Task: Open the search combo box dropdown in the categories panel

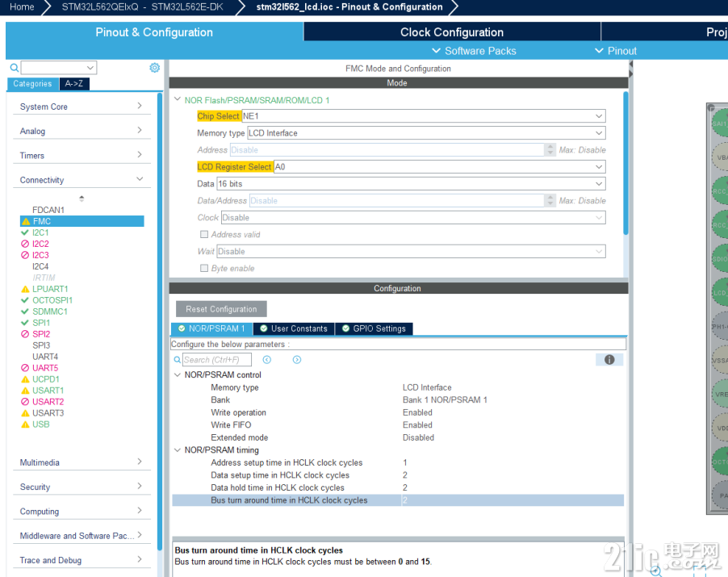Action: [x=90, y=68]
